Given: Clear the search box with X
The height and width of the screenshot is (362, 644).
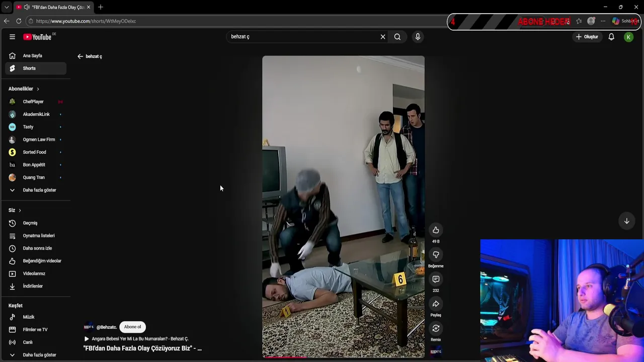Looking at the screenshot, I should pyautogui.click(x=383, y=37).
